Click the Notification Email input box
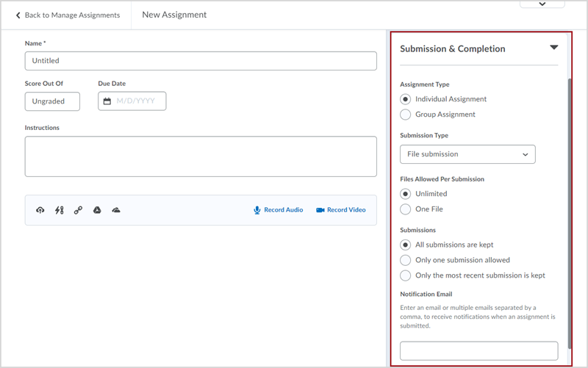Viewport: 588px width, 368px height. (x=479, y=351)
